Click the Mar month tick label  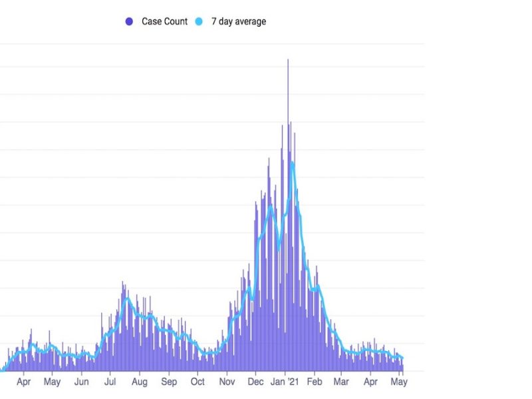click(341, 382)
